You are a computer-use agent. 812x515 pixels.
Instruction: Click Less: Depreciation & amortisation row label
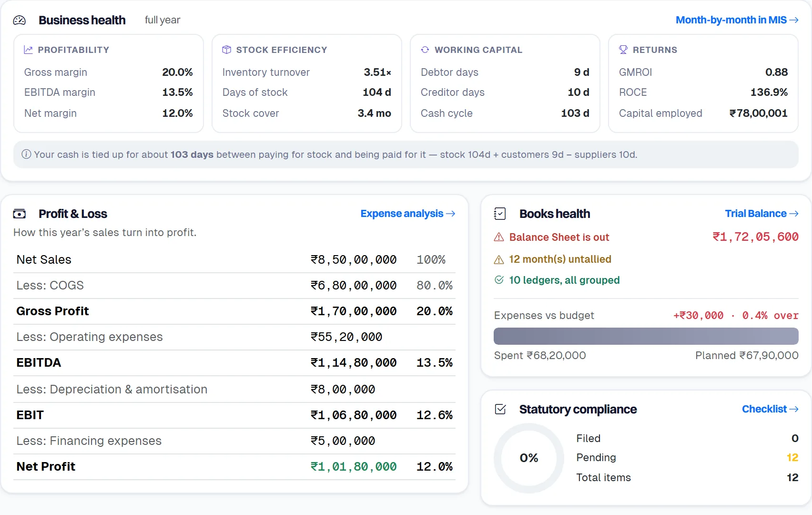click(112, 389)
